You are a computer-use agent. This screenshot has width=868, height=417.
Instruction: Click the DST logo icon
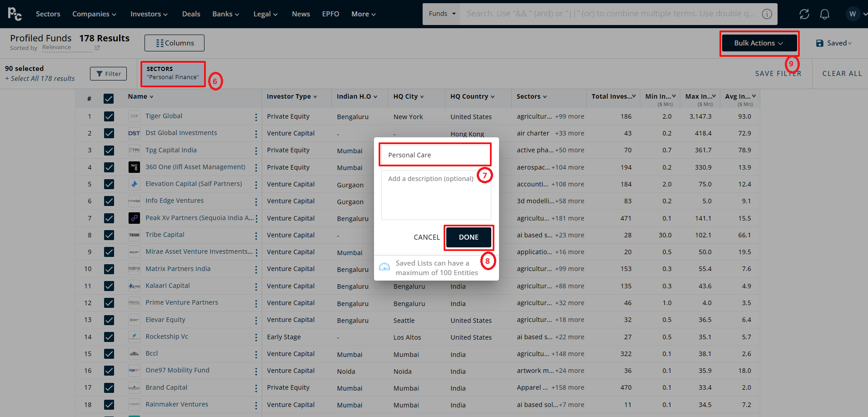(134, 133)
